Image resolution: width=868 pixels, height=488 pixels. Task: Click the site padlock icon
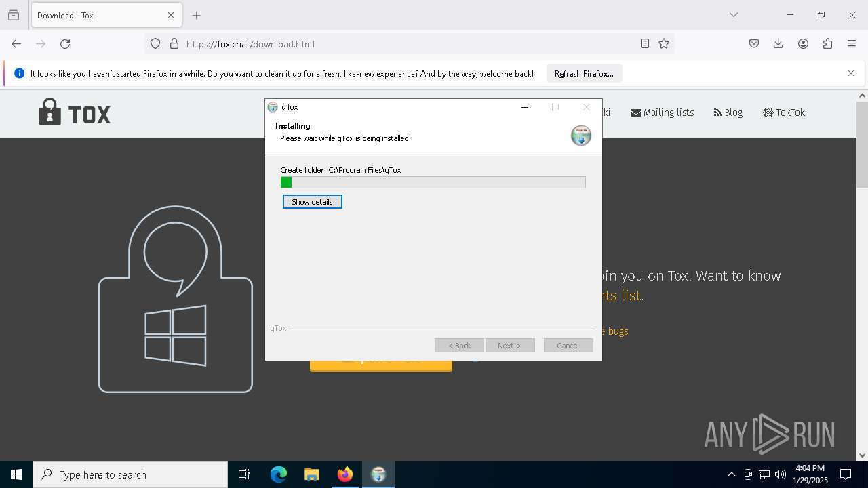coord(174,44)
